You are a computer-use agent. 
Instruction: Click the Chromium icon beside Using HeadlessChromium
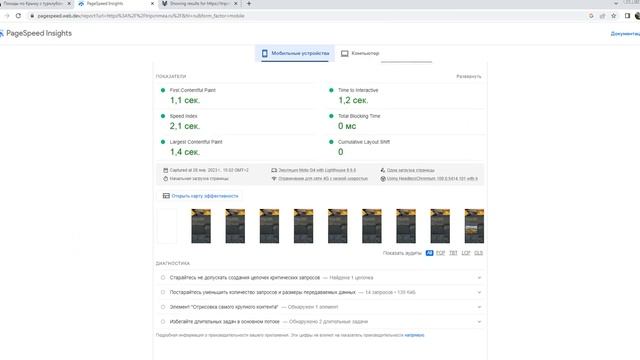(382, 179)
